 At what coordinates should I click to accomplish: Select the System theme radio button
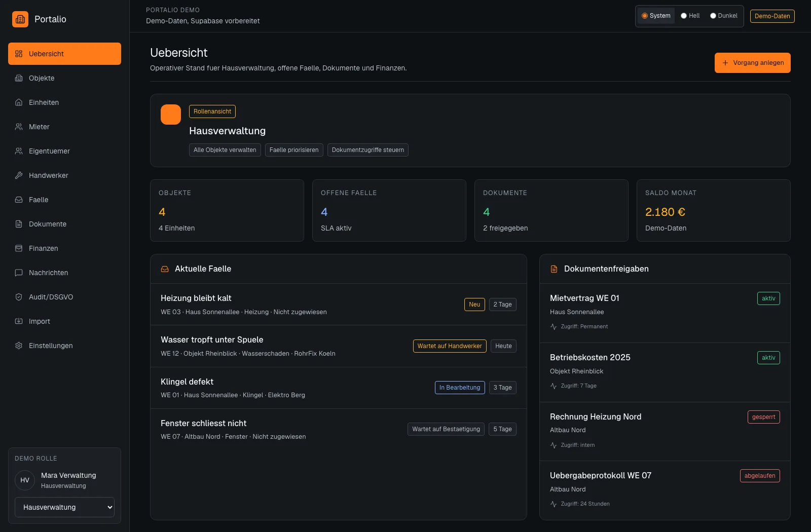pyautogui.click(x=645, y=16)
